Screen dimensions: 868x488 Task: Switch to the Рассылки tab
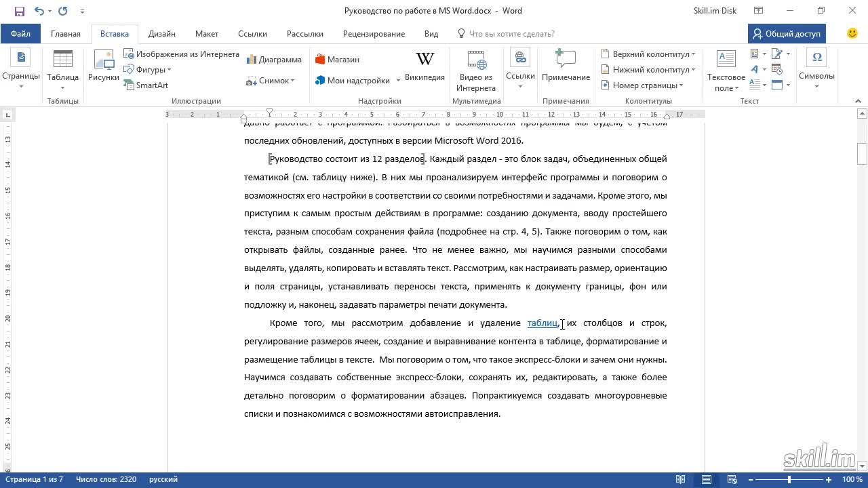305,34
